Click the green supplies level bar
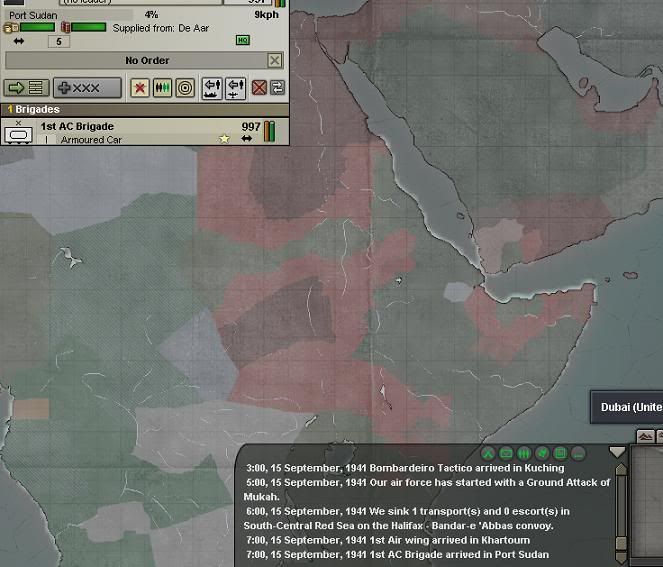Image resolution: width=663 pixels, height=567 pixels. [37, 27]
